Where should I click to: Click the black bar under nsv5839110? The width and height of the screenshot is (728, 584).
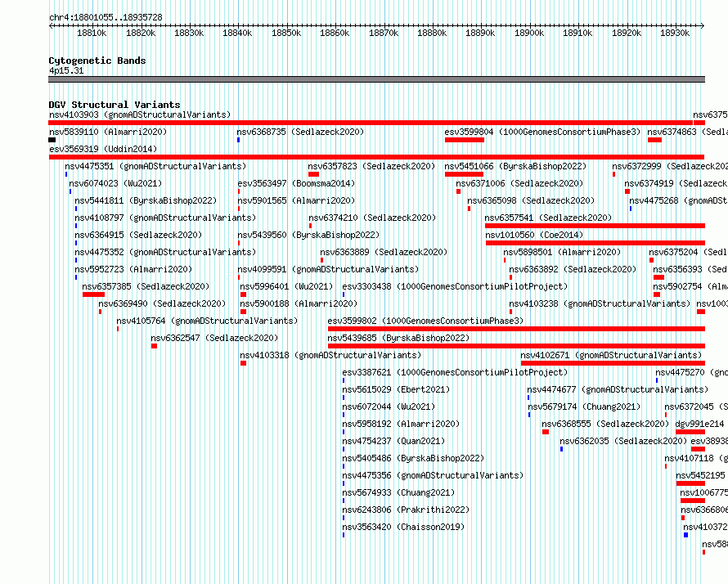(52, 140)
